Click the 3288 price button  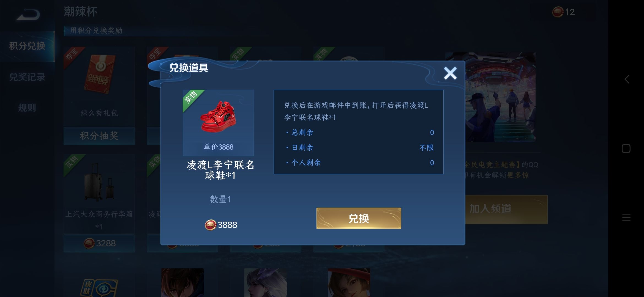[x=99, y=243]
